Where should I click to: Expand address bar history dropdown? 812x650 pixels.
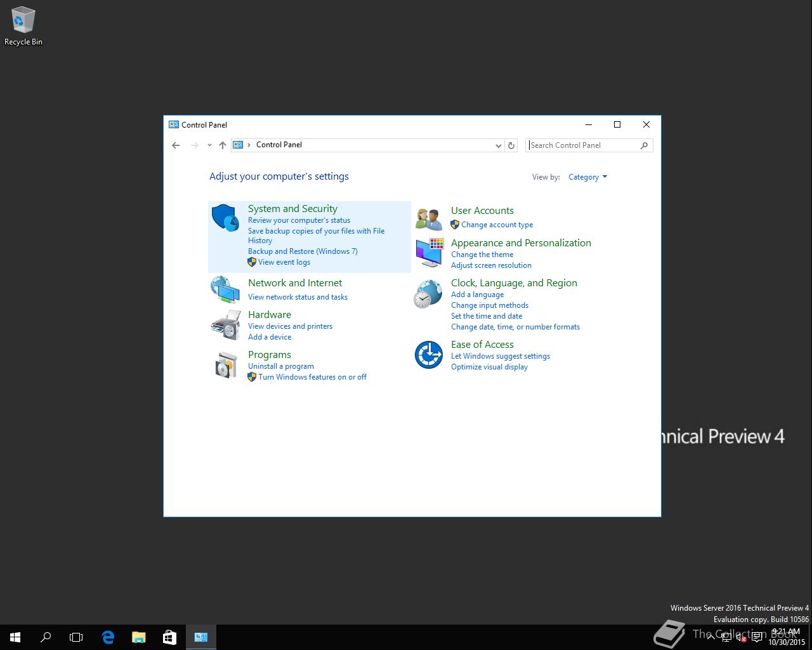(498, 145)
